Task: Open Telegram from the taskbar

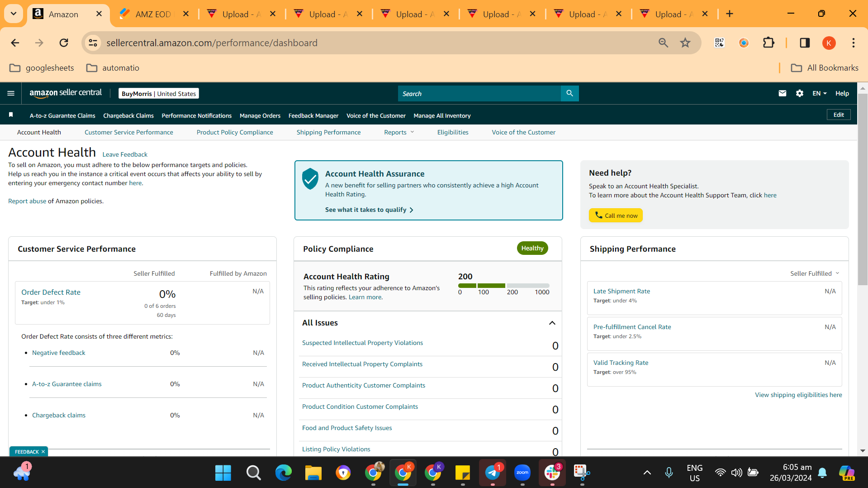Action: point(493,473)
